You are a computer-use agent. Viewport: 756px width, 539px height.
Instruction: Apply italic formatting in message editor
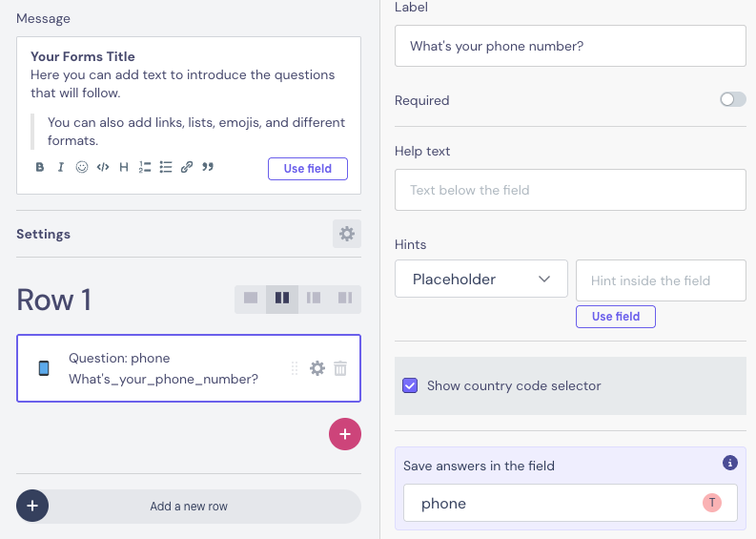coord(61,168)
